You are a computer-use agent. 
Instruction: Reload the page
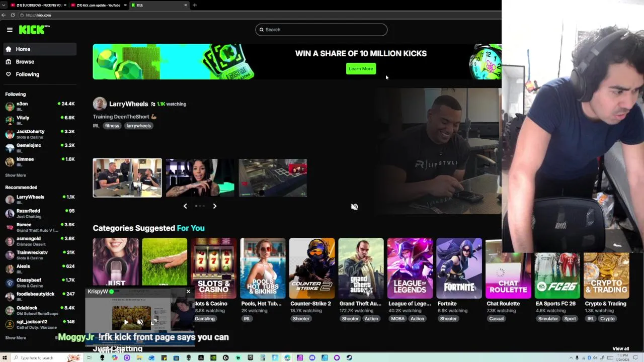tap(13, 15)
